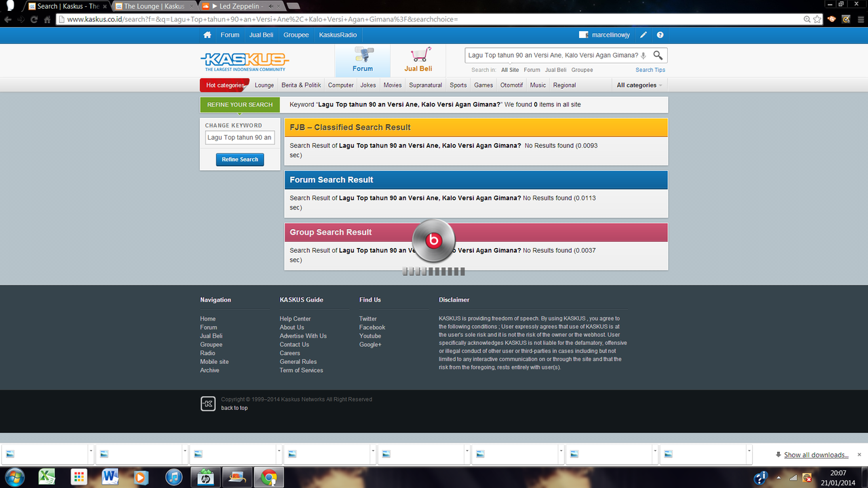Select Groupee search scope
The image size is (868, 488).
pyautogui.click(x=582, y=70)
